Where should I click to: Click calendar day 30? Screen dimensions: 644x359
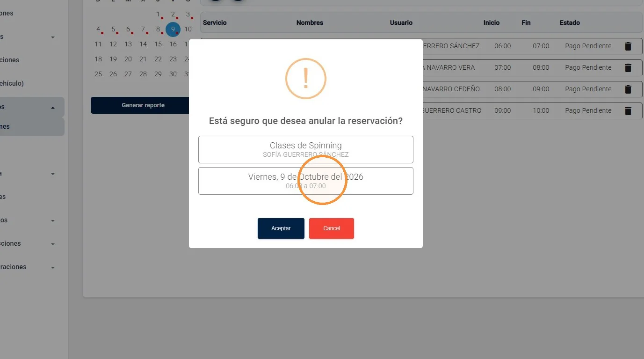[173, 74]
